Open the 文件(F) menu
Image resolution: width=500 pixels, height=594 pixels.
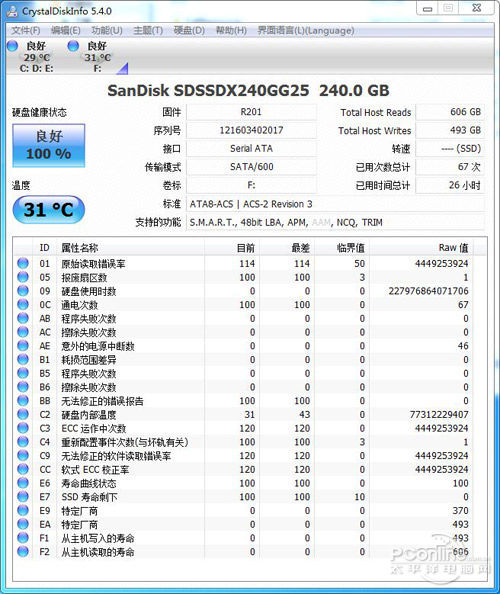(x=25, y=31)
